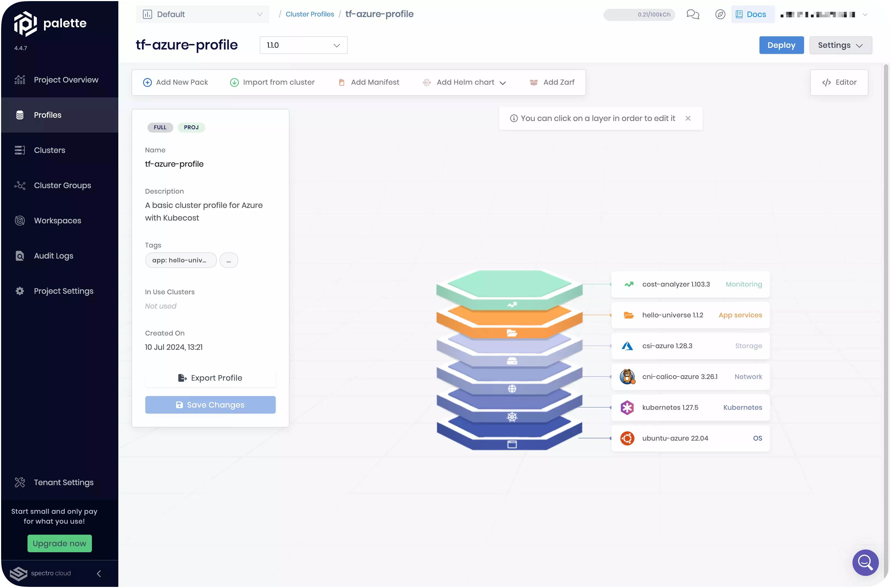Select Import from cluster

(272, 82)
